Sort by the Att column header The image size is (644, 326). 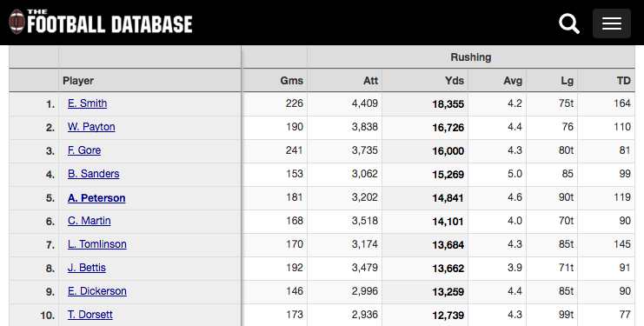click(x=370, y=81)
